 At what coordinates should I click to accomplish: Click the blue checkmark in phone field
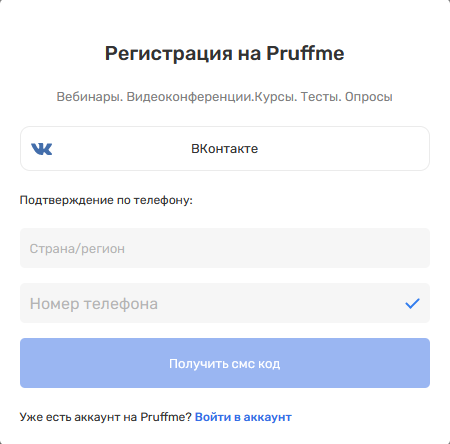pyautogui.click(x=412, y=303)
